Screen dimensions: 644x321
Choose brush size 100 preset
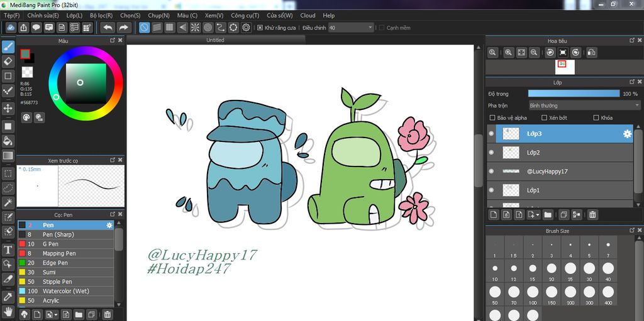(533, 295)
